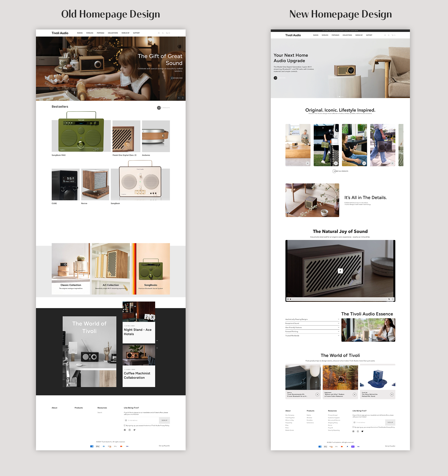
Task: Open Tivoli's Facebook page via footer icon
Action: [x=125, y=430]
